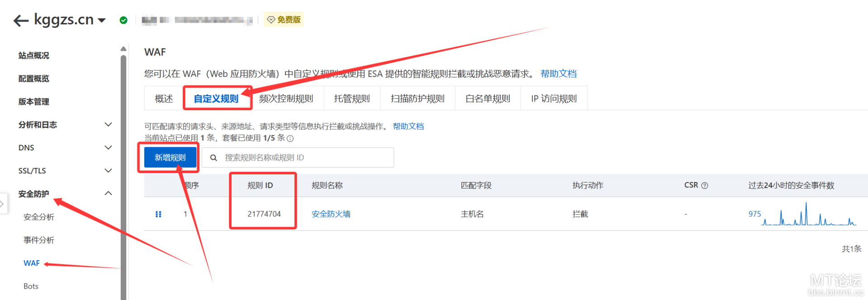Image resolution: width=868 pixels, height=300 pixels.
Task: Click the 免费版 plan badge
Action: pyautogui.click(x=284, y=20)
